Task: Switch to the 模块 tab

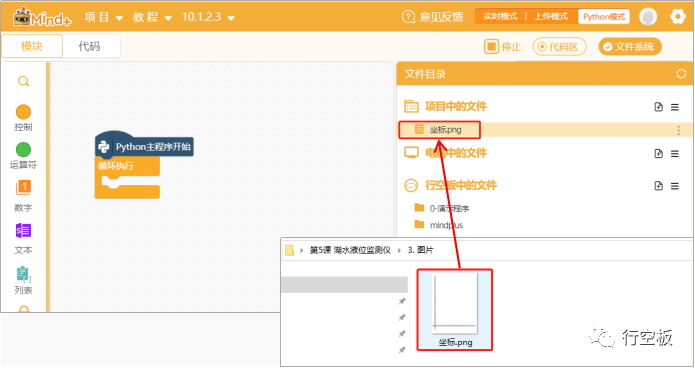Action: click(32, 46)
